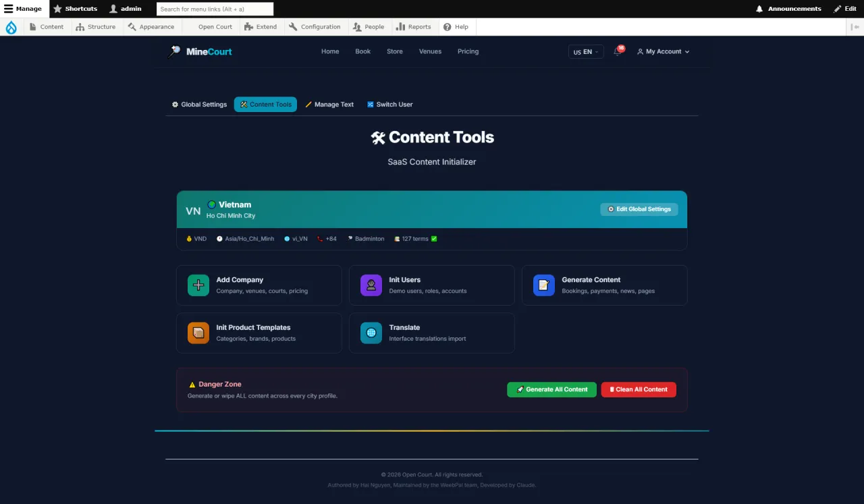
Task: Click the Drupal drop logo icon
Action: click(x=11, y=27)
